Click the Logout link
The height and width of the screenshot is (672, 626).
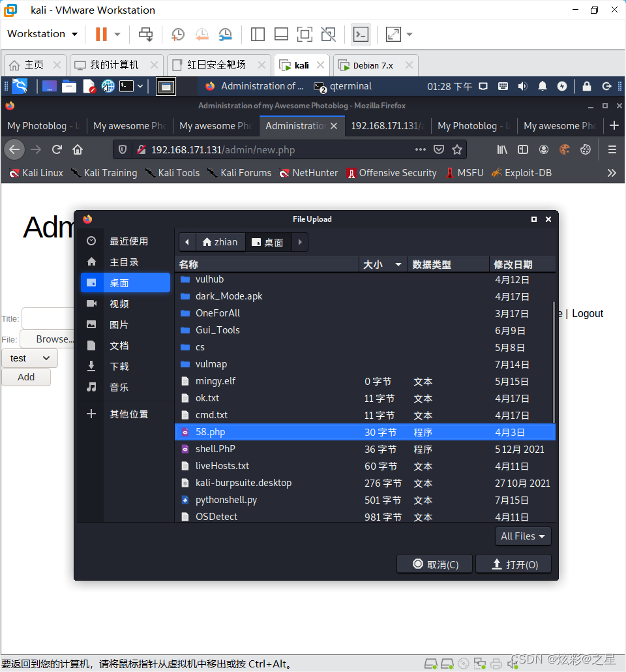point(588,314)
